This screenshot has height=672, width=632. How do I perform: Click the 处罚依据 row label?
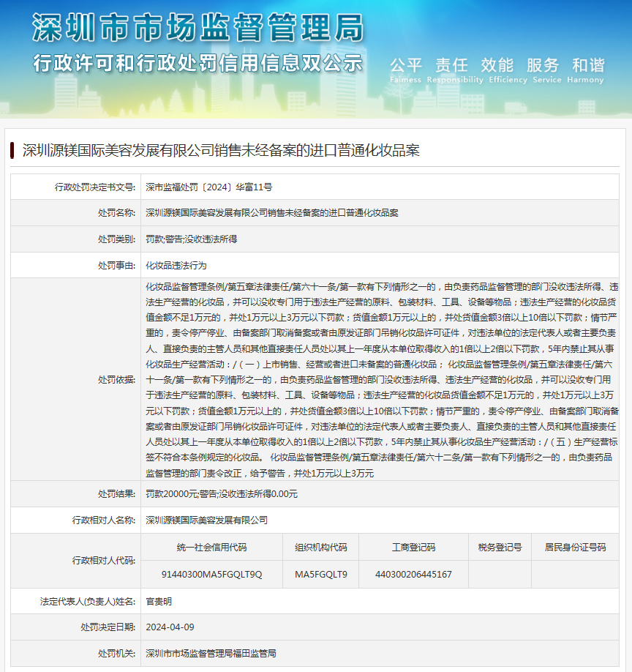coord(116,380)
